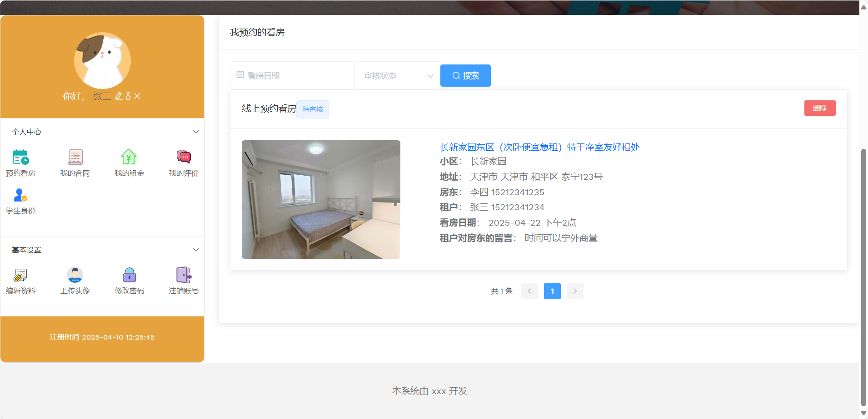The width and height of the screenshot is (868, 419).
Task: Focus the 看房日期 date input
Action: pyautogui.click(x=292, y=75)
